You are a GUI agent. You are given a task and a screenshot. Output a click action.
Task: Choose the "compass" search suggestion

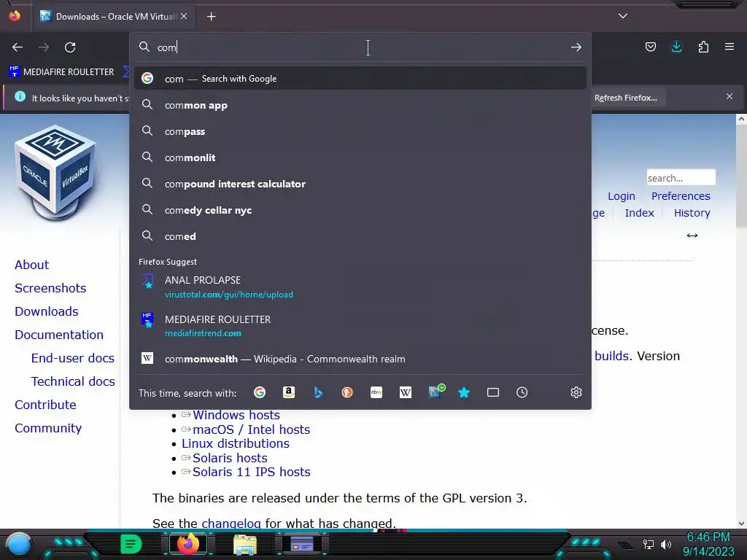360,131
